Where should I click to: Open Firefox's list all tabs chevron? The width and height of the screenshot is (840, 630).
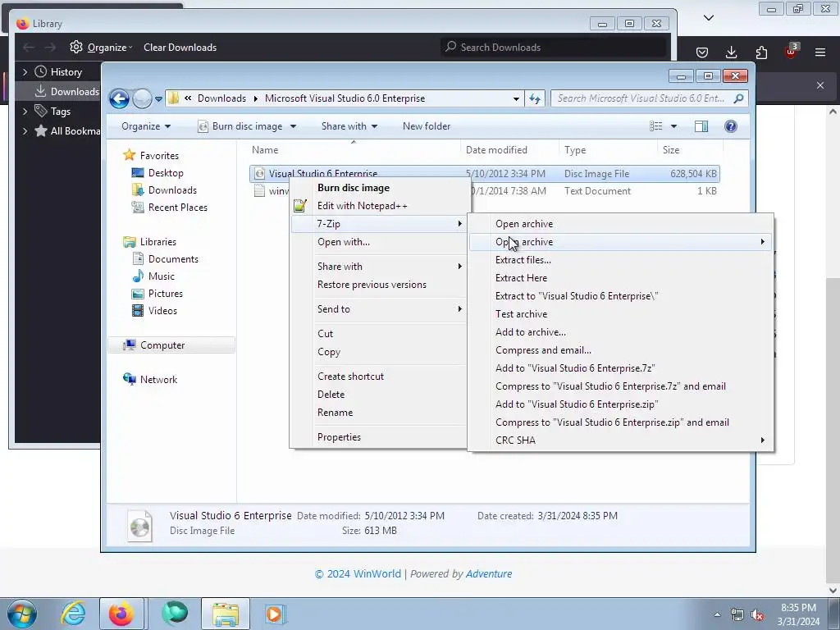[708, 18]
